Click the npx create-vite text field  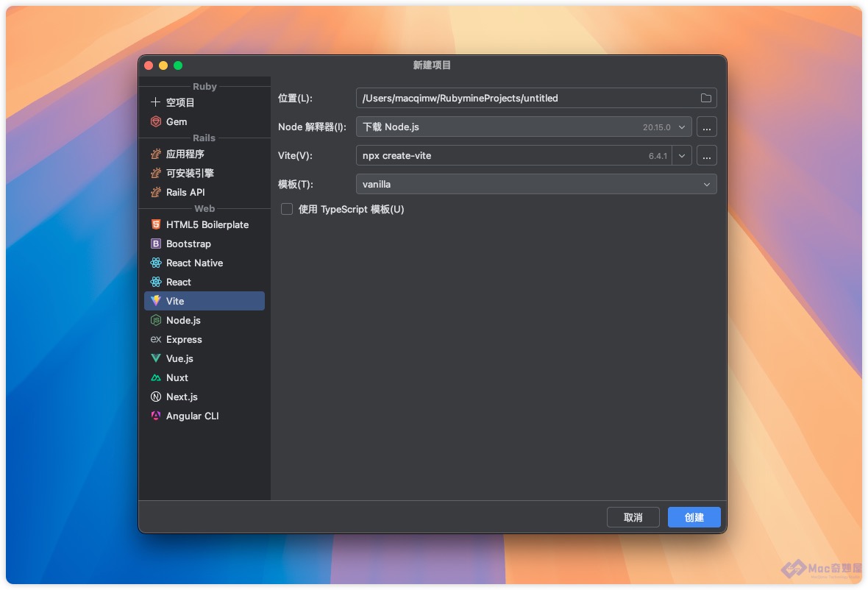(x=513, y=155)
